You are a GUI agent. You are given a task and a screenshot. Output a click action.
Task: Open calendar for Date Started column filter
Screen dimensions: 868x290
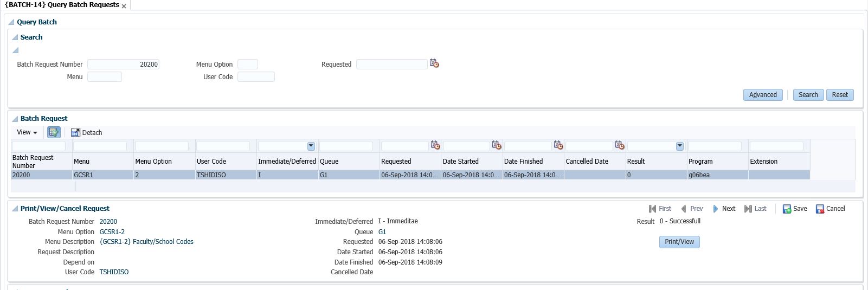(497, 146)
